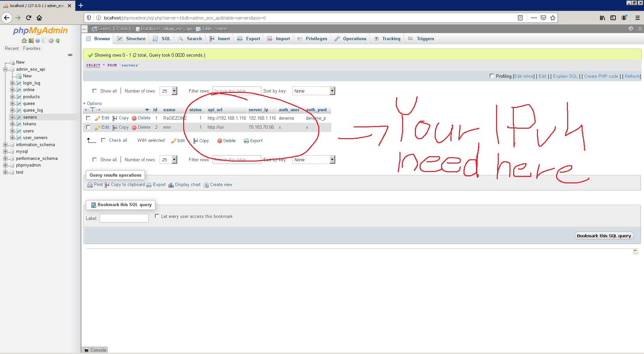Open the SQL tab
The width and height of the screenshot is (644, 354).
162,39
